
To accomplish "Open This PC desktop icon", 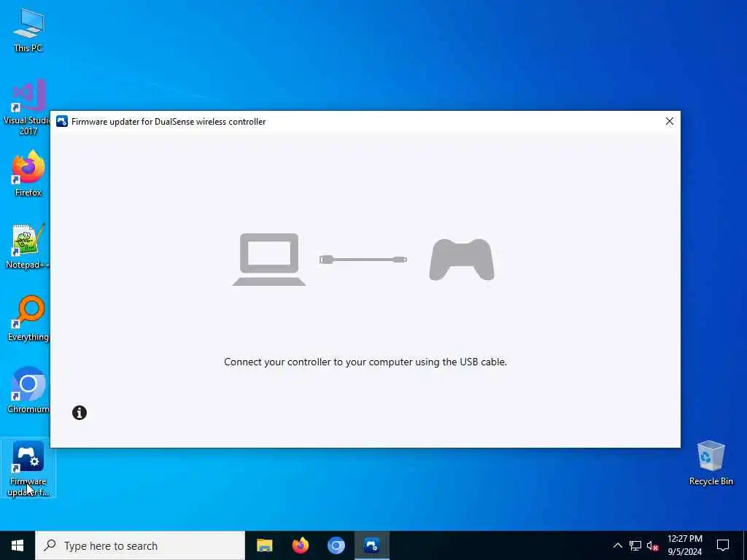I will click(x=28, y=29).
